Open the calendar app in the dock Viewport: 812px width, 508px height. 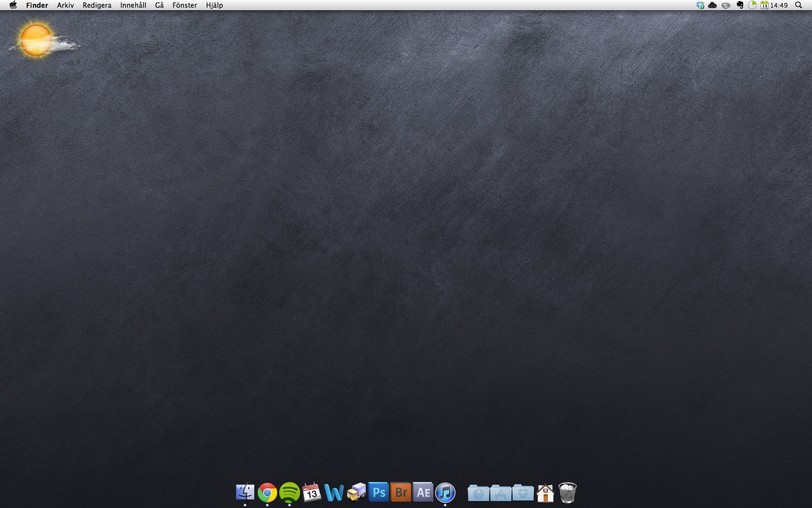pos(312,493)
